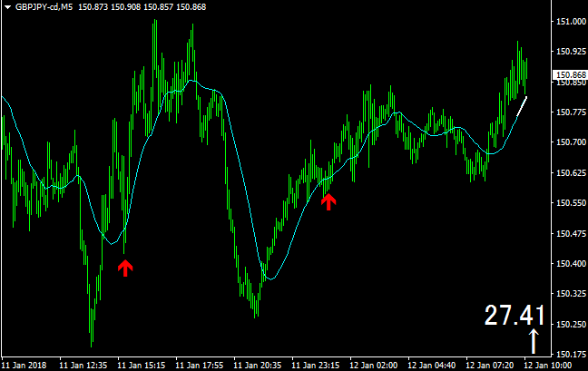Viewport: 588px width, 371px height.
Task: Click the chart menu triangle beside GBPJPY-cd
Action: 7,7
